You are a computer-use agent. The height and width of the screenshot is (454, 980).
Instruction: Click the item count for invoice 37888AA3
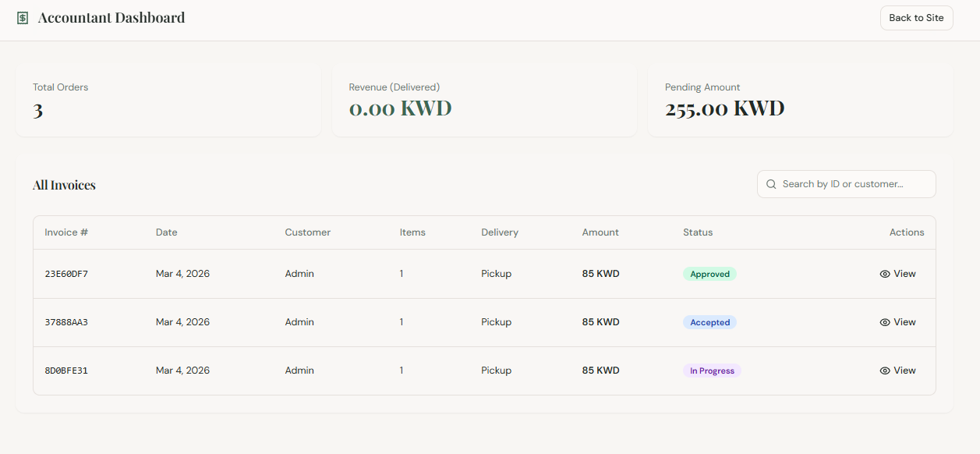pyautogui.click(x=402, y=322)
